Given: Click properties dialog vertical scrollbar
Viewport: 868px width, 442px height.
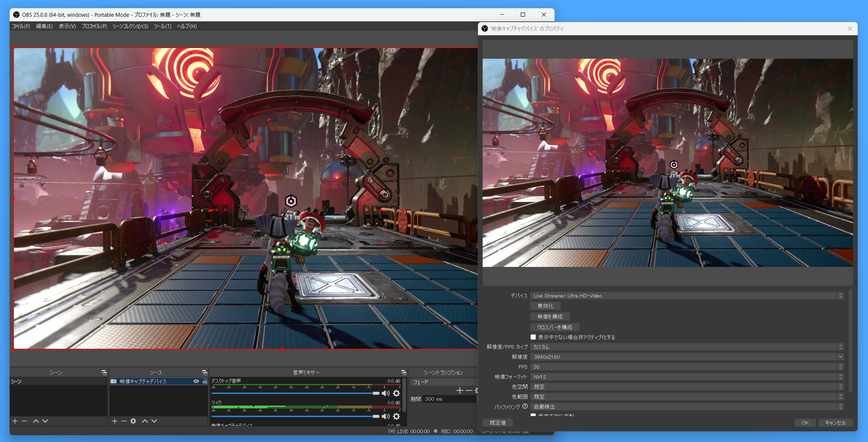Looking at the screenshot, I should click(850, 342).
